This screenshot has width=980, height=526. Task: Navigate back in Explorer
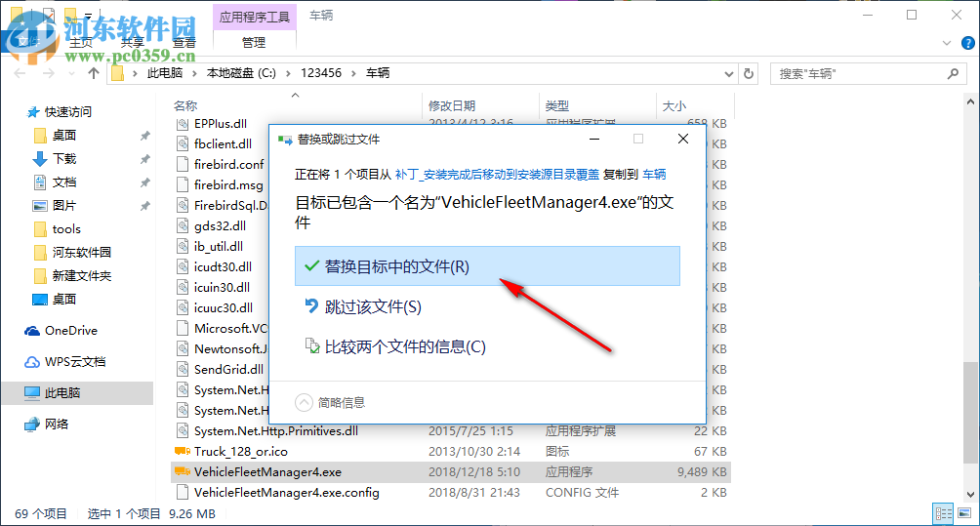click(20, 73)
